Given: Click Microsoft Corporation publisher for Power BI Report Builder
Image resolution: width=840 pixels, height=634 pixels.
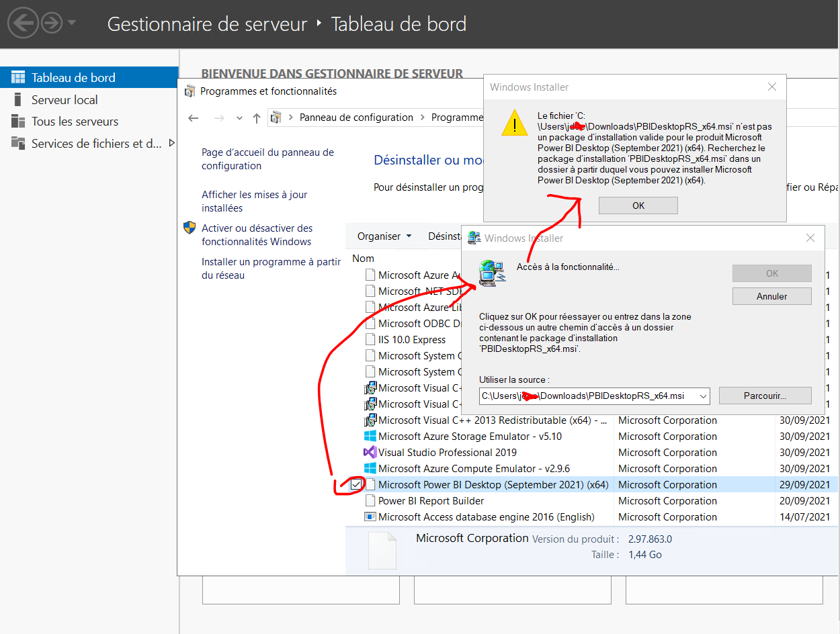Looking at the screenshot, I should pos(667,501).
